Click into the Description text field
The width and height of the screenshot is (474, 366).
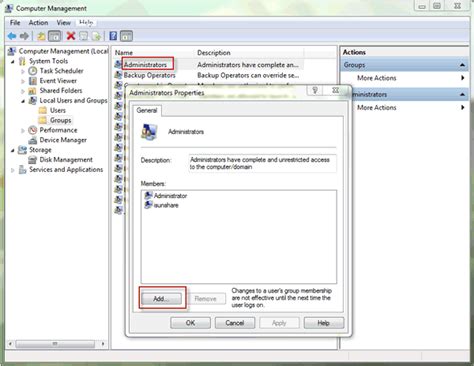tap(263, 163)
